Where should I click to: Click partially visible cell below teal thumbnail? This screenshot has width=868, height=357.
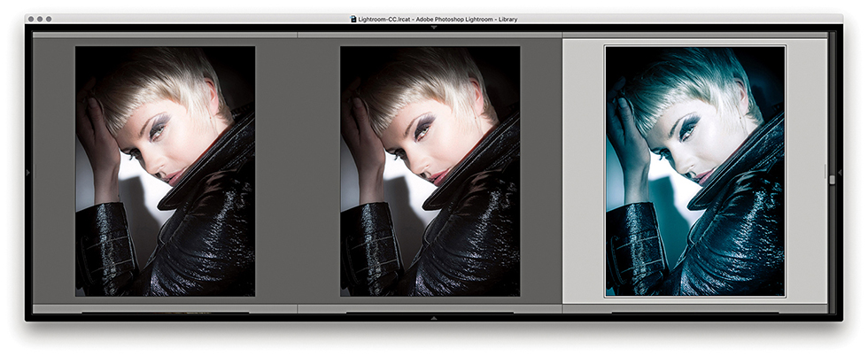coord(694,309)
